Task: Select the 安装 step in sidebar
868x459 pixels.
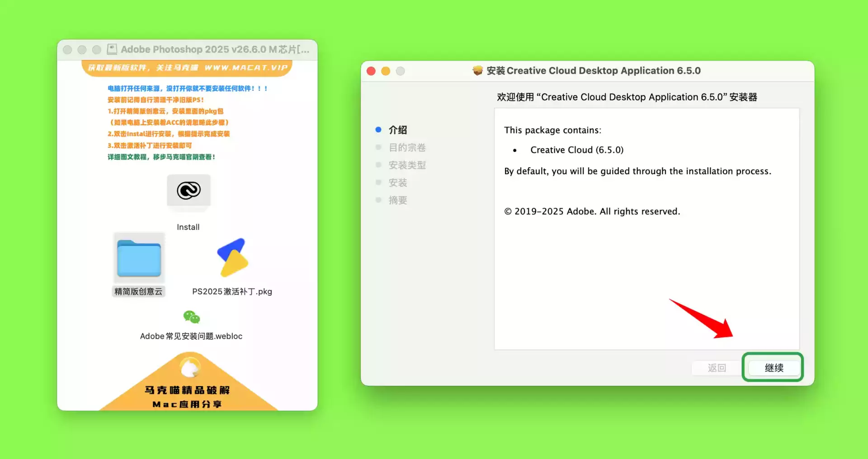Action: click(397, 183)
